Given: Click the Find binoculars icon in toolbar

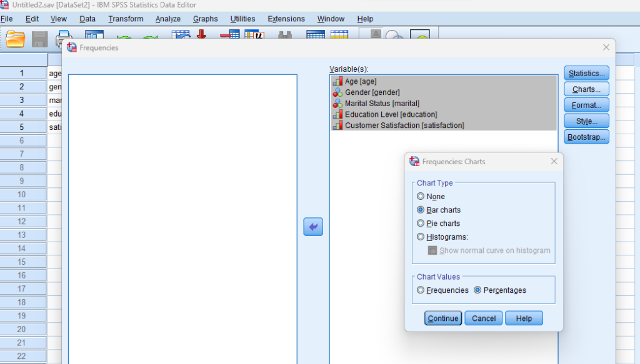Looking at the screenshot, I should point(286,37).
